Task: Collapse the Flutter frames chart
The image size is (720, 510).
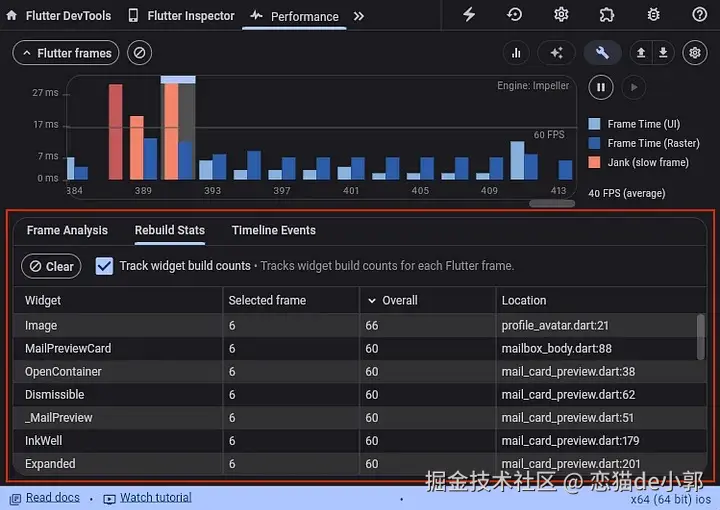Action: 66,53
